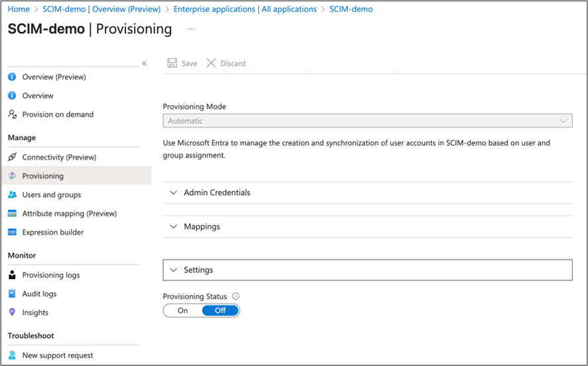Viewport: 588px width, 366px height.
Task: Click the Provisioning Status info icon
Action: click(236, 296)
